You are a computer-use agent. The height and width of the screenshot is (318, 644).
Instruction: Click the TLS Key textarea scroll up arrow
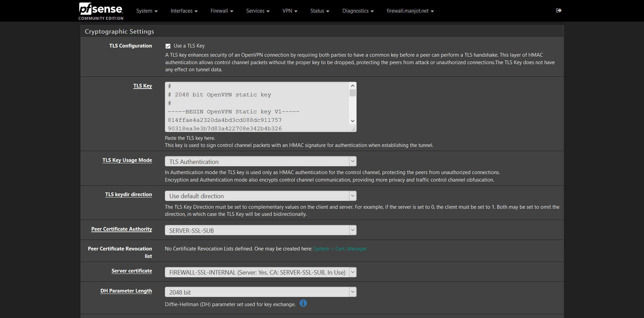(353, 86)
